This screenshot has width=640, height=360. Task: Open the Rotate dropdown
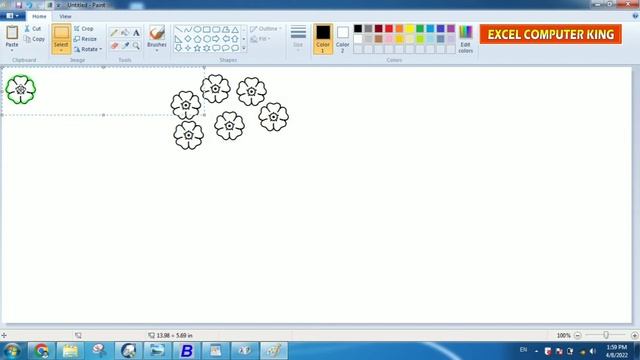(88, 49)
